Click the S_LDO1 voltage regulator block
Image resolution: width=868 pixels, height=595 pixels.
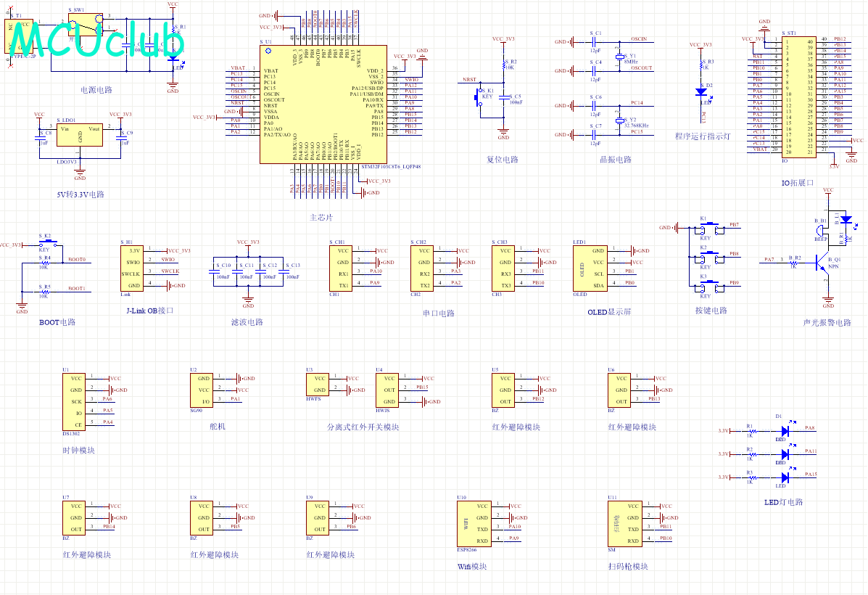pos(80,135)
